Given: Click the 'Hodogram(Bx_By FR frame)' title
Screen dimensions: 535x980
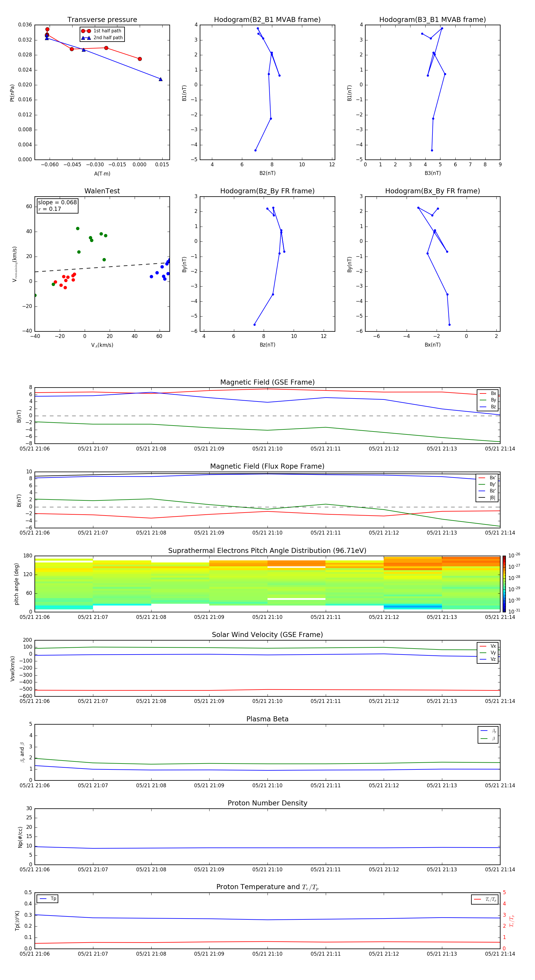Looking at the screenshot, I should [x=432, y=191].
